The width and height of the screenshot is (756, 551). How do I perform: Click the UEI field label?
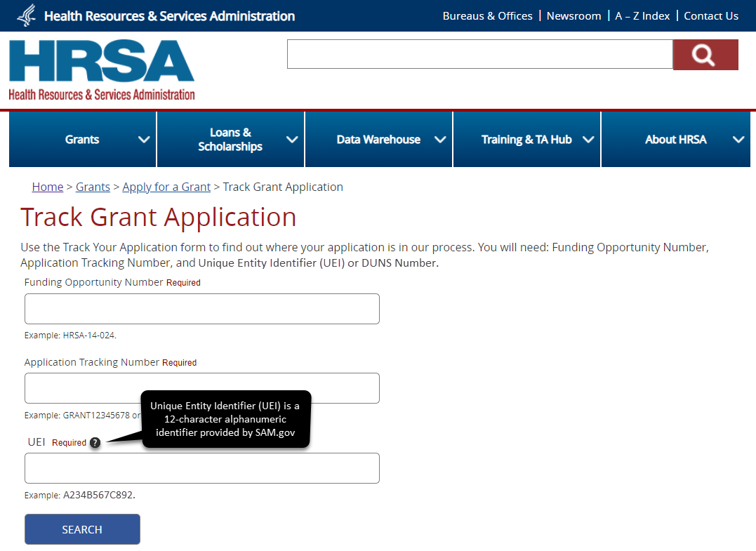(37, 442)
